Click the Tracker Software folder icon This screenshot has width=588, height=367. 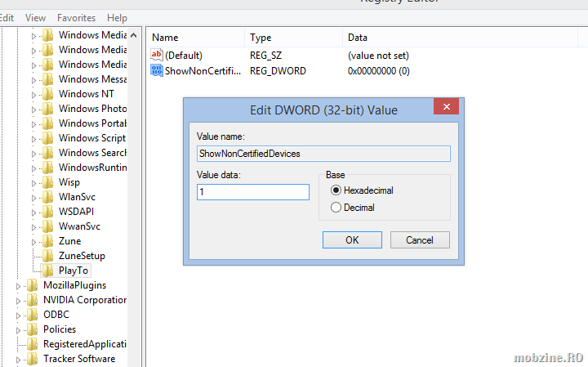tap(32, 359)
